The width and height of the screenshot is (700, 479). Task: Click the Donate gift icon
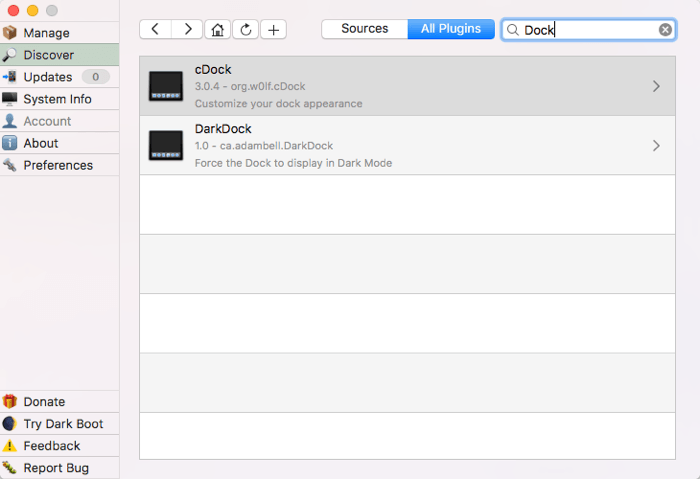(9, 401)
